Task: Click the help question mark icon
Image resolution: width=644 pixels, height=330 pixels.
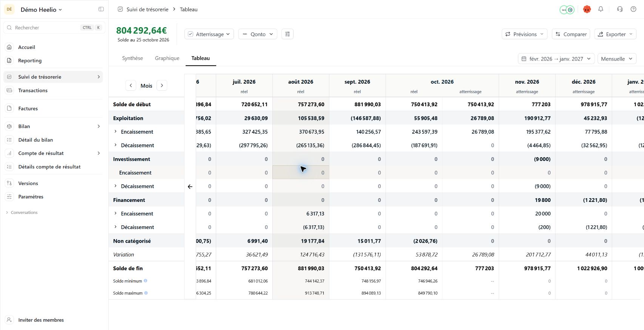Action: pos(633,9)
